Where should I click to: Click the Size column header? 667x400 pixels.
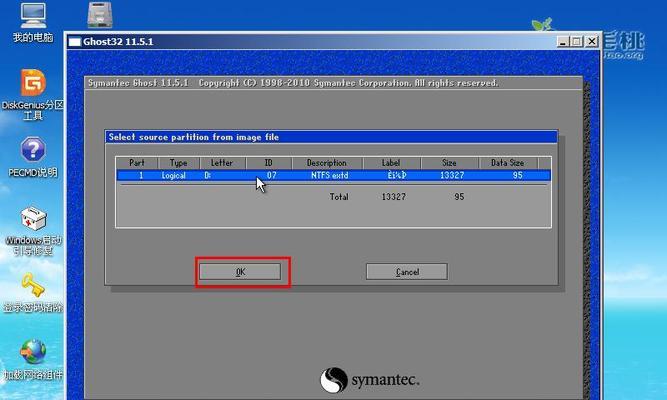450,163
